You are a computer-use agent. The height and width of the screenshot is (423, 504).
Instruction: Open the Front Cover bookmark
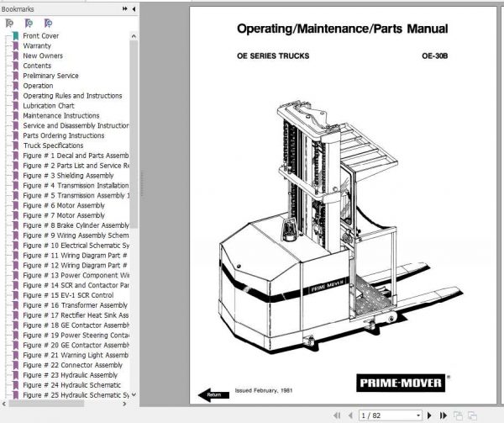(41, 35)
